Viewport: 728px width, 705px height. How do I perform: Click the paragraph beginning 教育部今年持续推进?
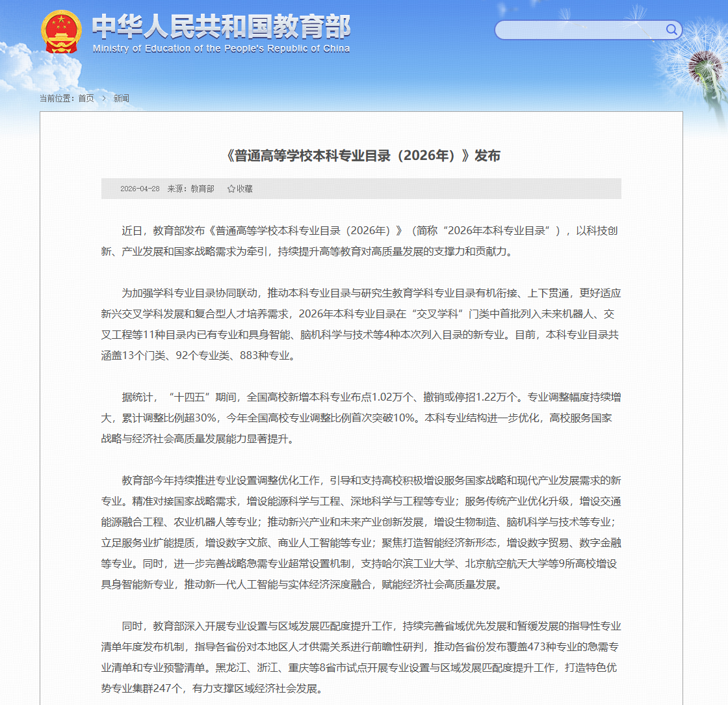click(361, 532)
